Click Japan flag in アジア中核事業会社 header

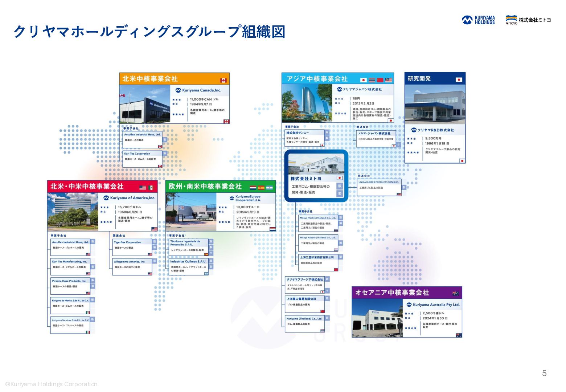tap(364, 80)
